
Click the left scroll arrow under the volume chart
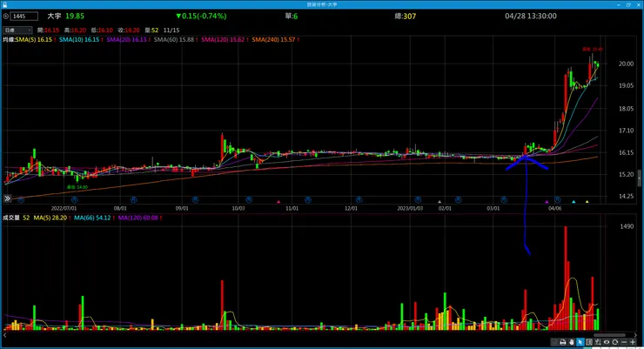tap(5, 335)
